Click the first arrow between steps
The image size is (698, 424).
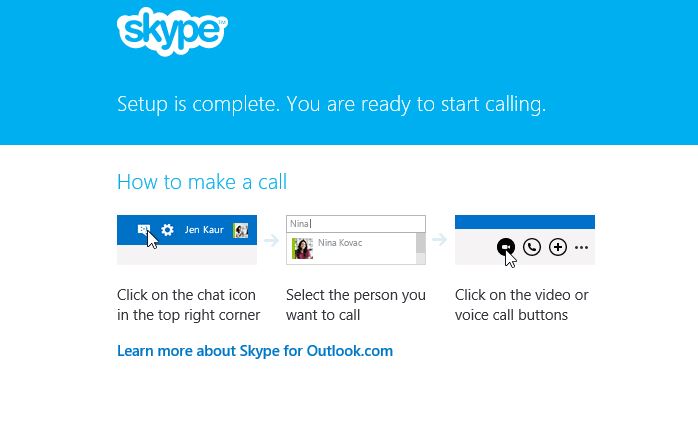[x=271, y=241]
